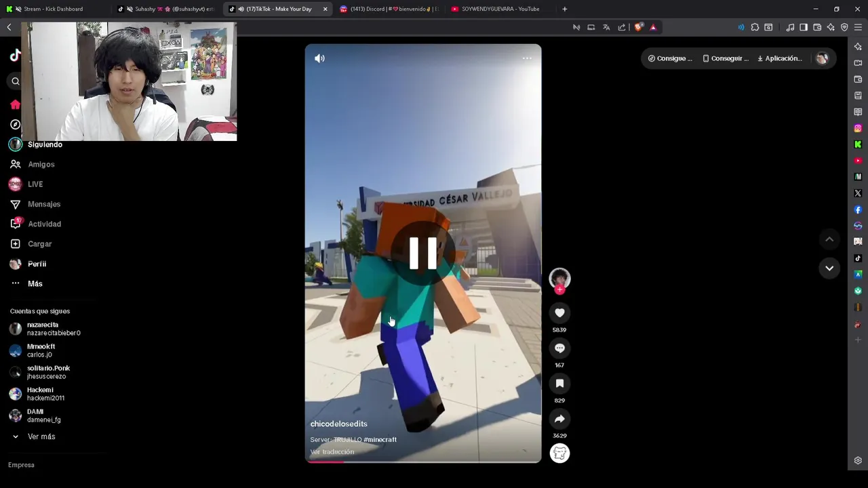The width and height of the screenshot is (868, 488).
Task: Open YouTube in the browser sidebar
Action: [858, 161]
